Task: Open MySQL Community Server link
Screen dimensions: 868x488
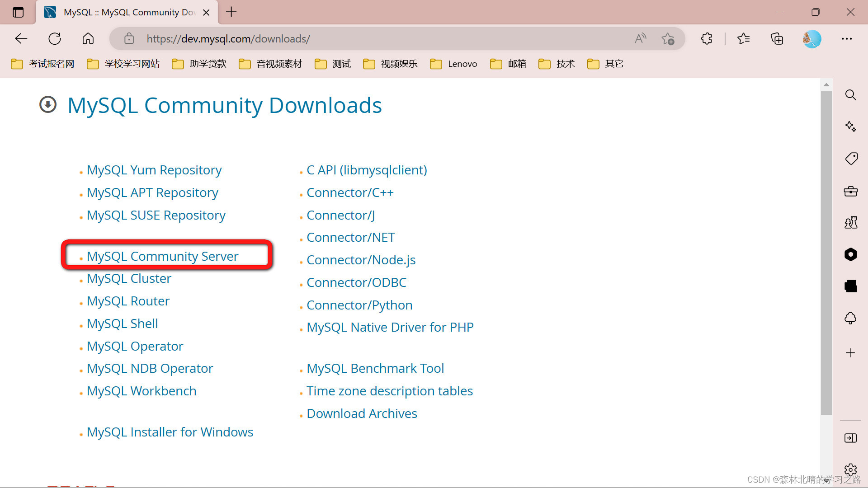Action: point(162,256)
